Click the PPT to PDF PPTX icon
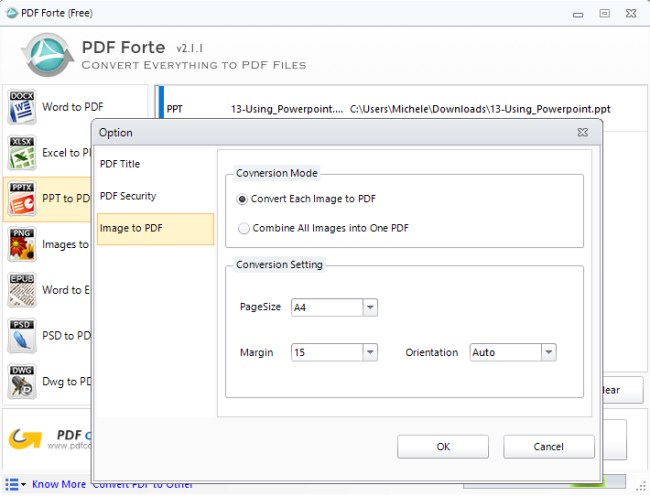The width and height of the screenshot is (650, 496). 22,198
